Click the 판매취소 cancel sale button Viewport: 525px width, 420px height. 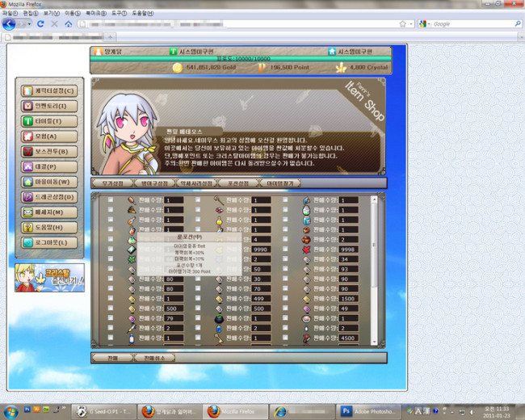pyautogui.click(x=154, y=358)
